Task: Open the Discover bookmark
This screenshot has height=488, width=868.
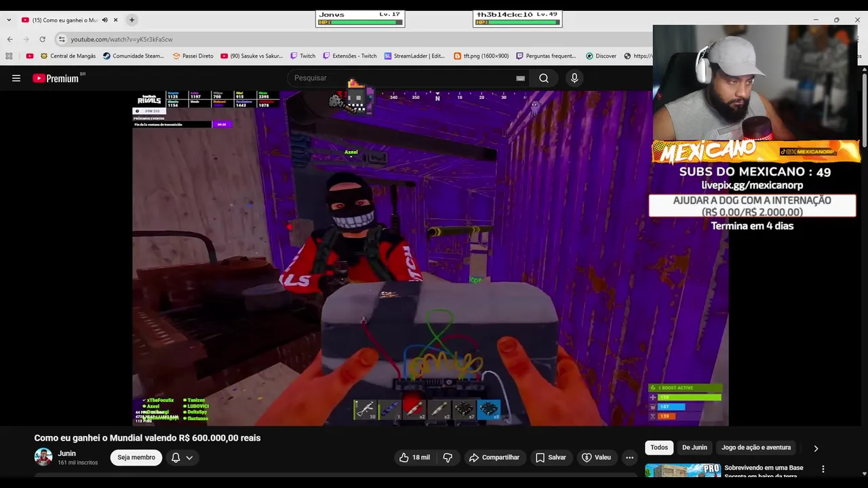Action: 601,56
